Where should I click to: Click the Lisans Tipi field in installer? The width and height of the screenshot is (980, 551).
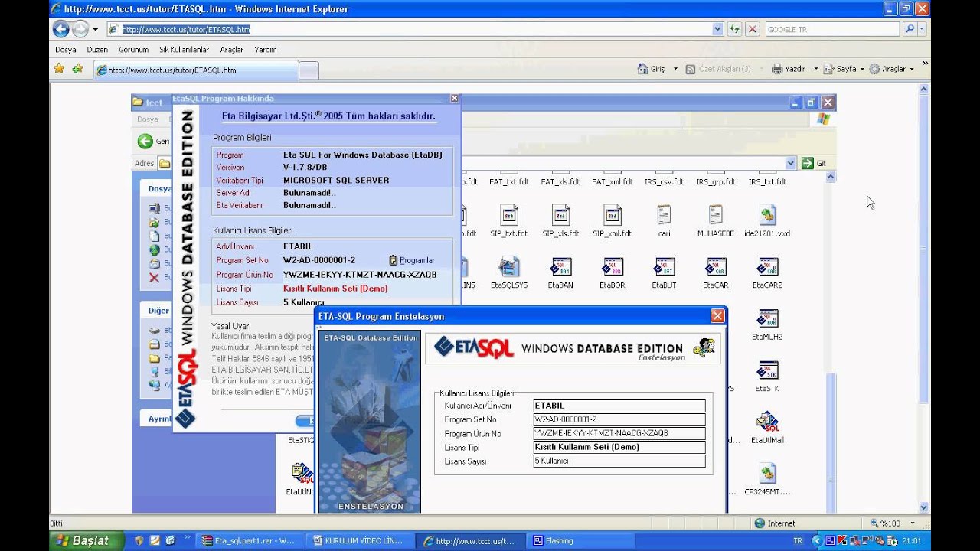coord(619,447)
